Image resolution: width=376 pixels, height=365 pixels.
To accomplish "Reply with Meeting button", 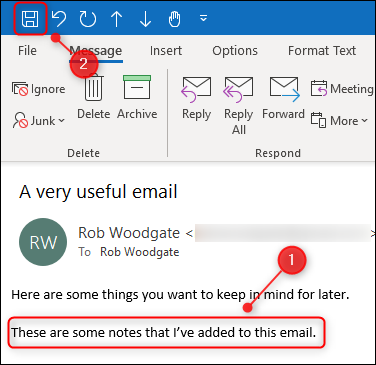I will (342, 89).
